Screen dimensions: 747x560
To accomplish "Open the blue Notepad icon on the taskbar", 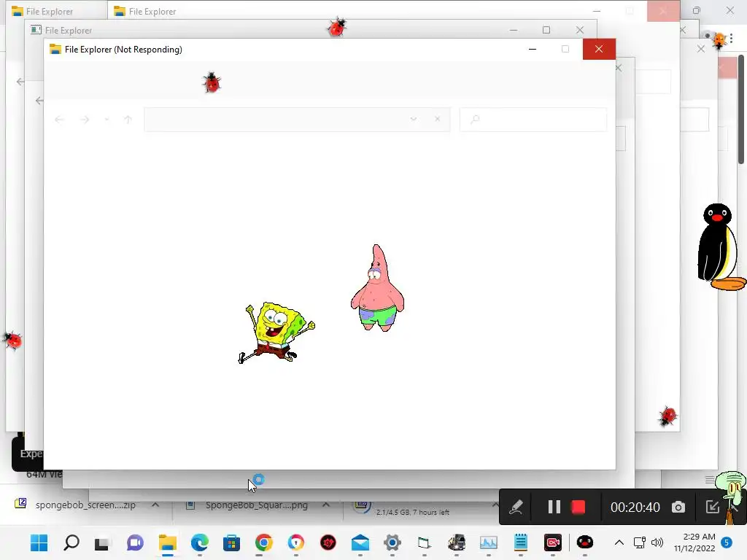I will (521, 542).
